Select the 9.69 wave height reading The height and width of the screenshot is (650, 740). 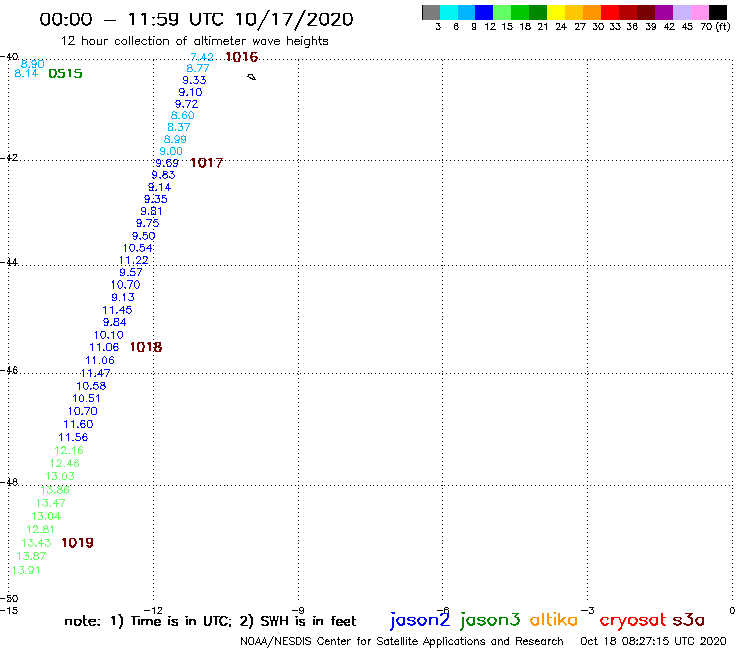(x=167, y=163)
